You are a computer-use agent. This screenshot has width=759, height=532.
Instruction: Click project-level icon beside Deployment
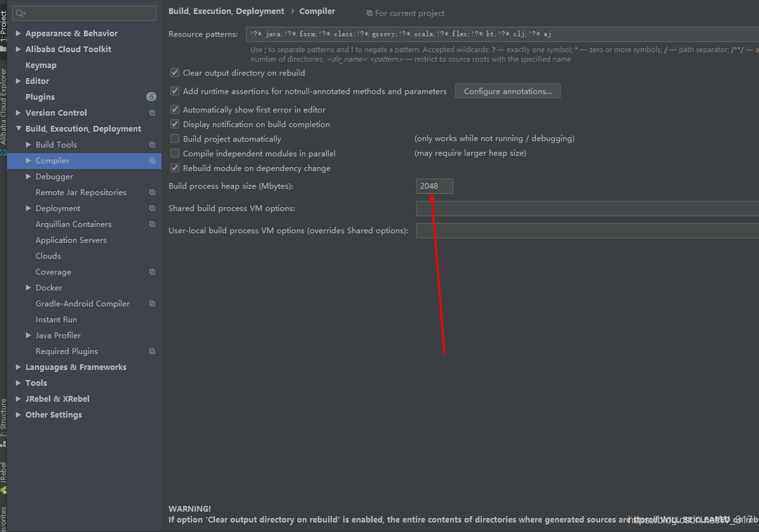152,208
